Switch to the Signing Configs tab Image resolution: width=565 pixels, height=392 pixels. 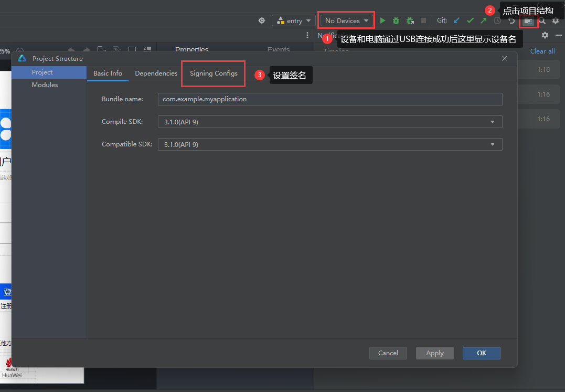pos(214,73)
